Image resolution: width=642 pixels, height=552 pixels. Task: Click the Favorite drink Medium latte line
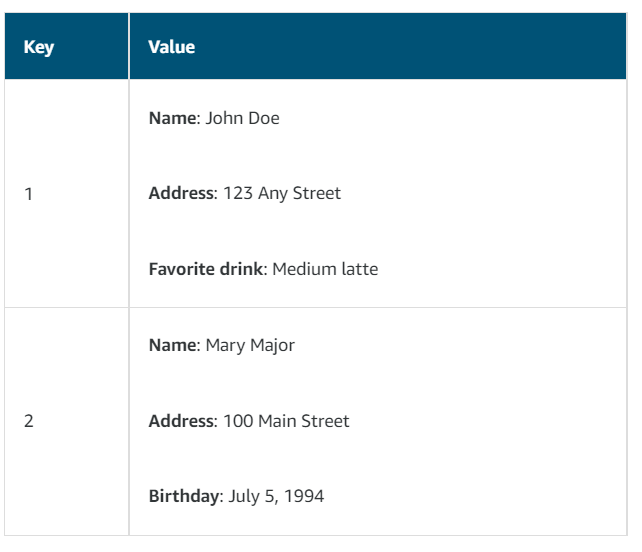pos(263,269)
